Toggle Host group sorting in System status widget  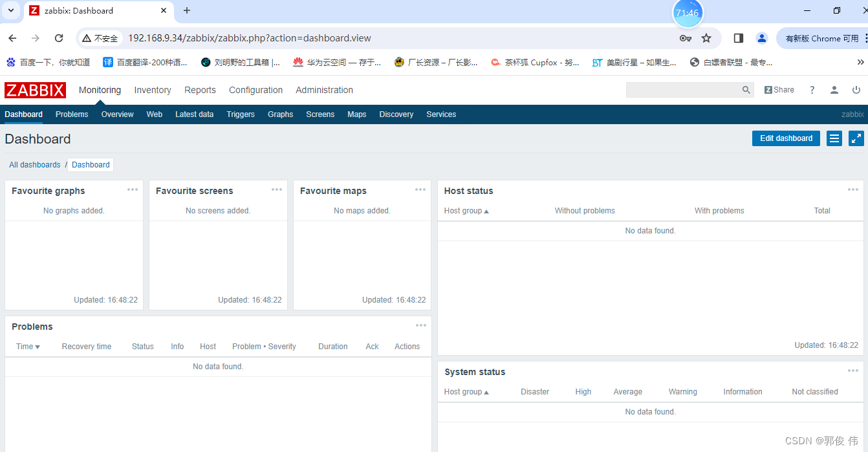tap(466, 391)
